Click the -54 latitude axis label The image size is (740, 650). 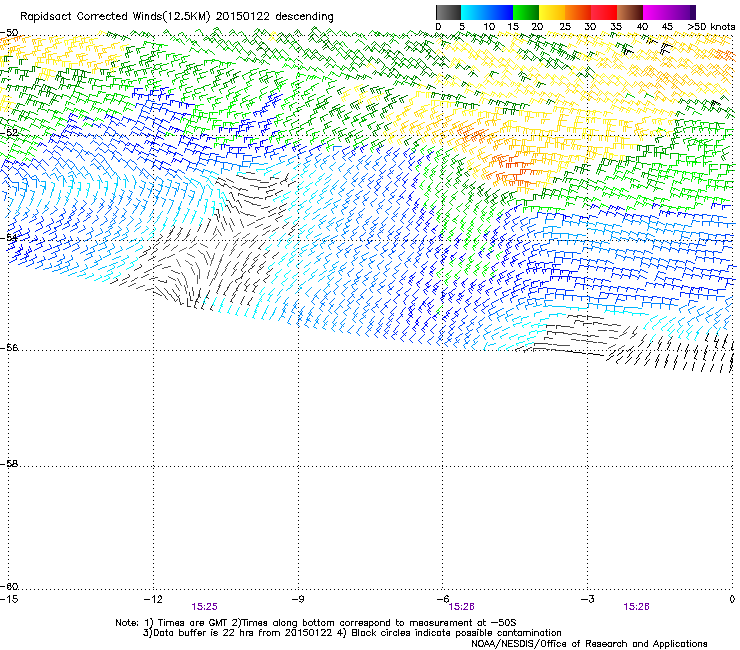(9, 237)
